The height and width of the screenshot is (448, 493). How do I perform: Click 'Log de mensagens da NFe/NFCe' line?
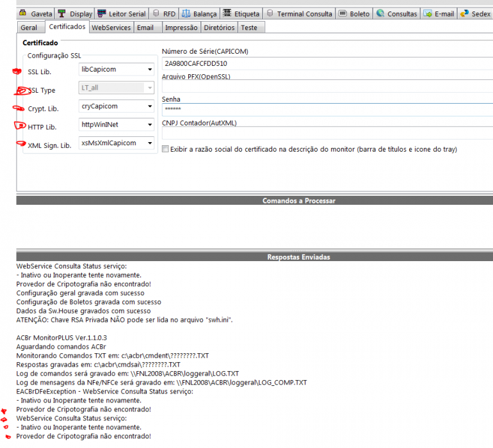(x=161, y=383)
